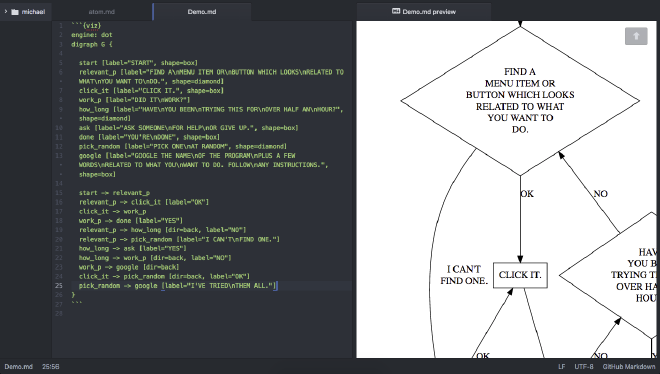Click the 'start -> relevant_p' code line
The image size is (660, 374).
pos(114,193)
